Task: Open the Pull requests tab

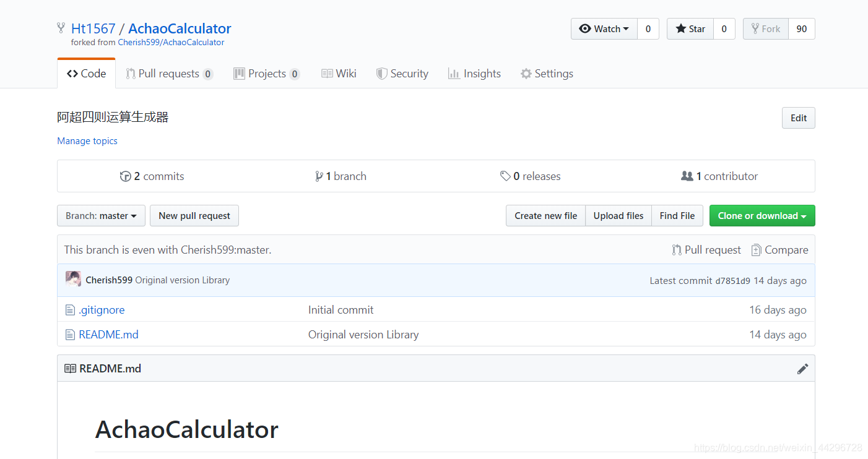Action: tap(170, 74)
